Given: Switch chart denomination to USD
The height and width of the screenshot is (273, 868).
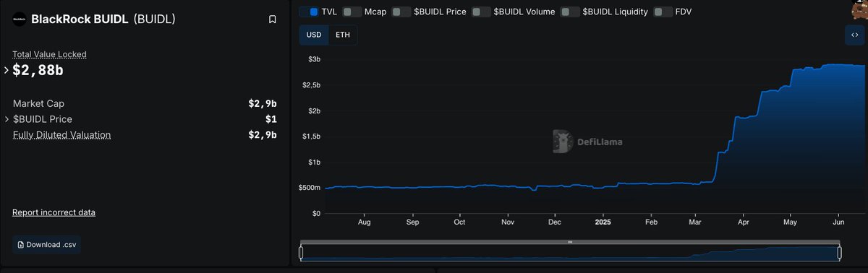Looking at the screenshot, I should [314, 35].
